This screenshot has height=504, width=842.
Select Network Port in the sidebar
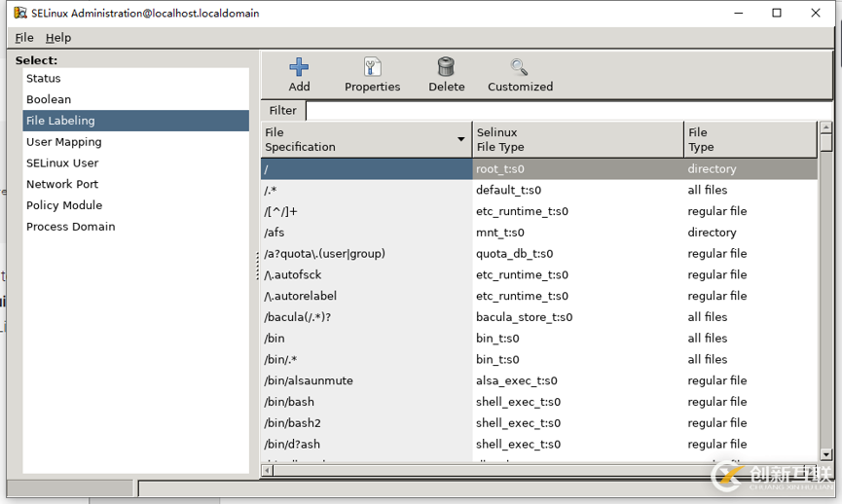point(136,184)
